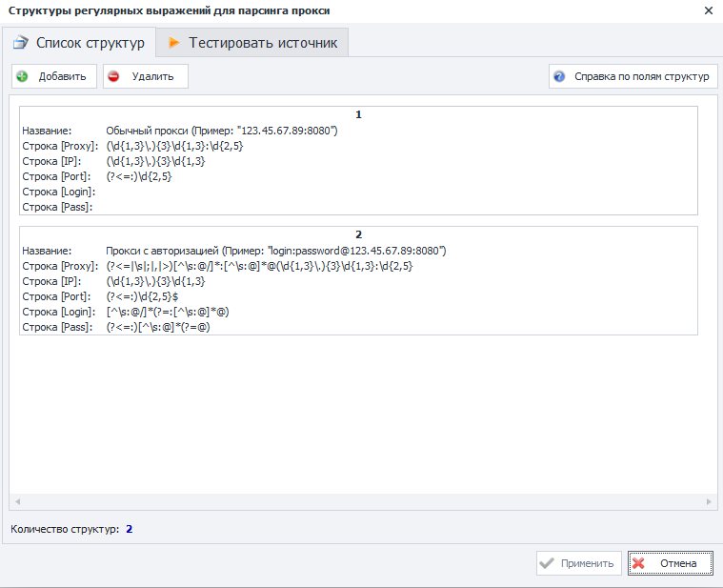Click the checkmark icon on Применить
723x588 pixels.
pos(547,563)
